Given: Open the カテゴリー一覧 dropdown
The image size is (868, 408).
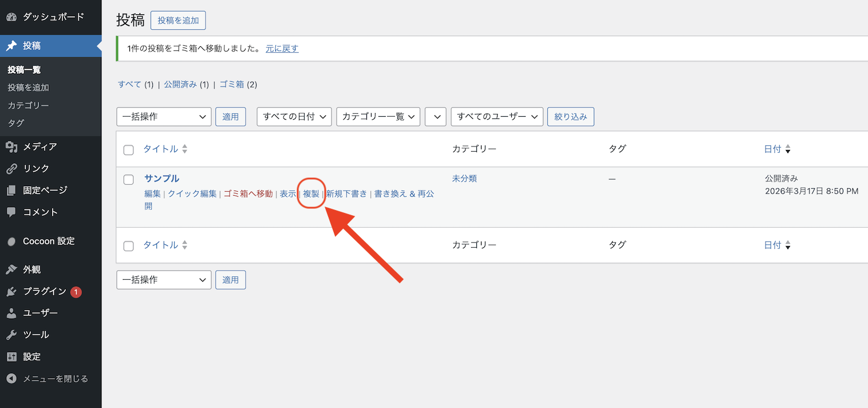Looking at the screenshot, I should pyautogui.click(x=378, y=116).
